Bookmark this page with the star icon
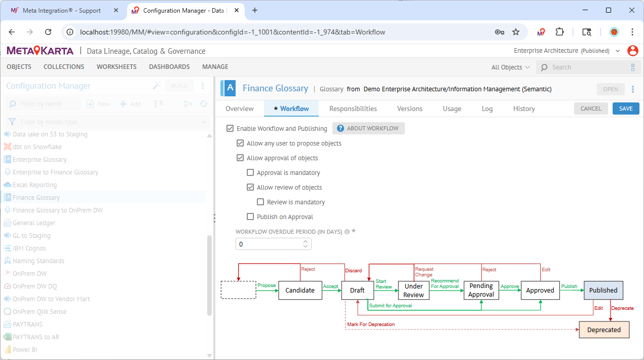The width and height of the screenshot is (644, 360). tap(516, 32)
